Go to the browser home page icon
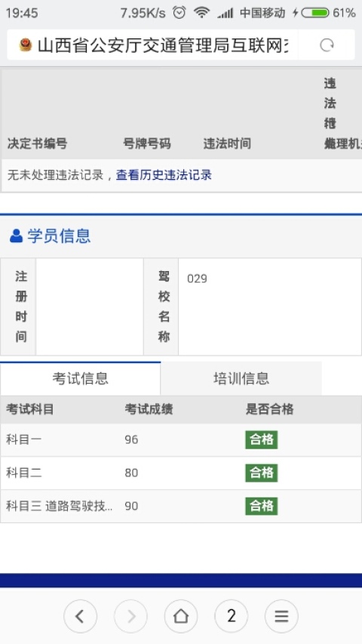 [180, 616]
